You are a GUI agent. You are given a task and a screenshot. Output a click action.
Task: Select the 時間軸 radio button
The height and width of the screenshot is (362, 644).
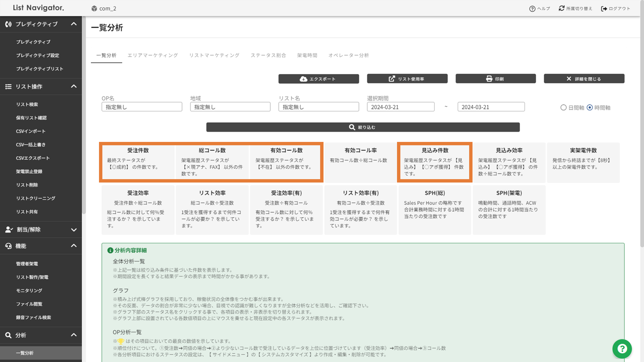point(590,108)
